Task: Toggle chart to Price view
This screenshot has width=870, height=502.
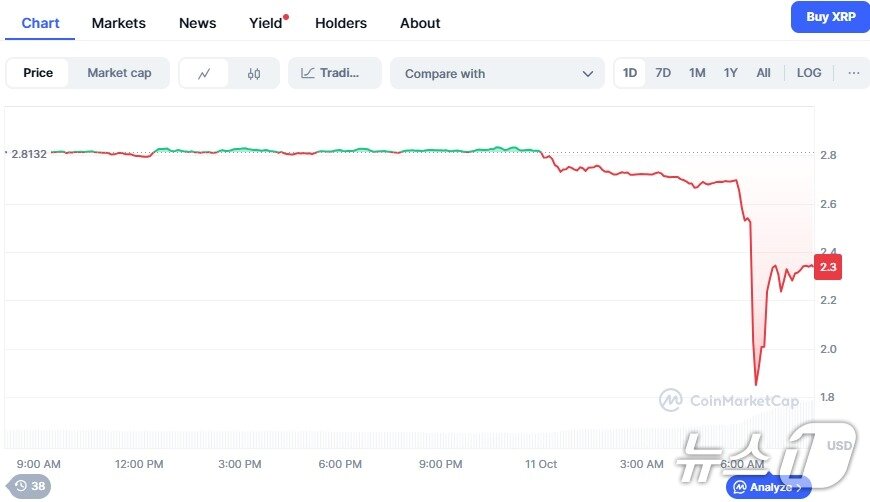Action: (x=38, y=73)
